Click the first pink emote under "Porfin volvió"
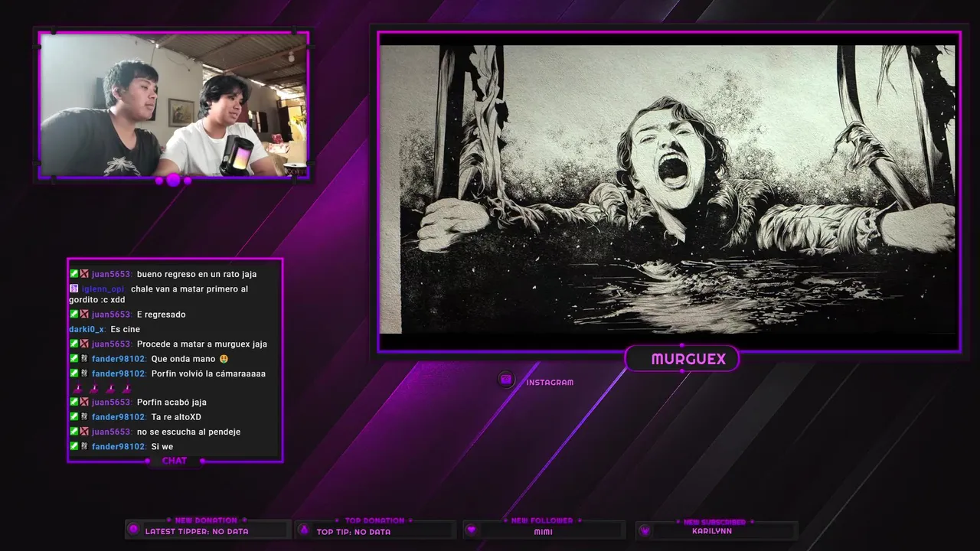This screenshot has height=551, width=980. coord(77,388)
